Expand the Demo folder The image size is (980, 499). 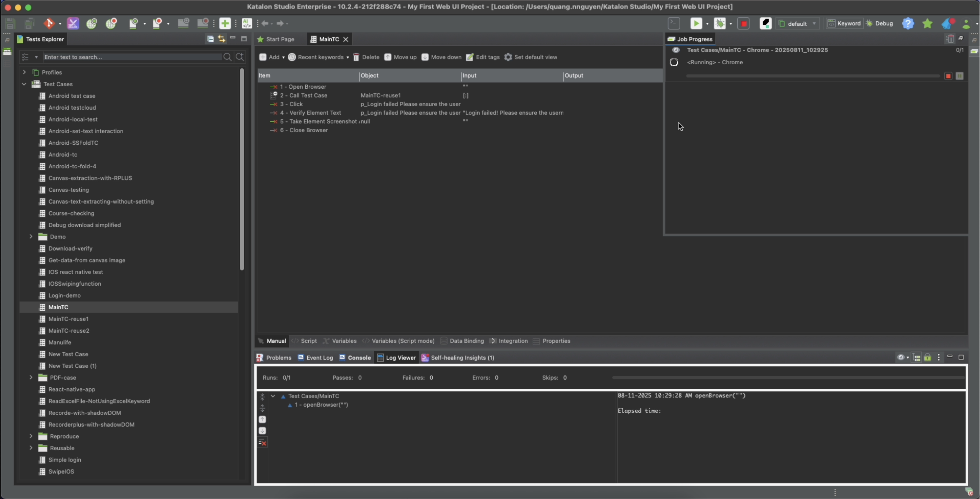31,237
